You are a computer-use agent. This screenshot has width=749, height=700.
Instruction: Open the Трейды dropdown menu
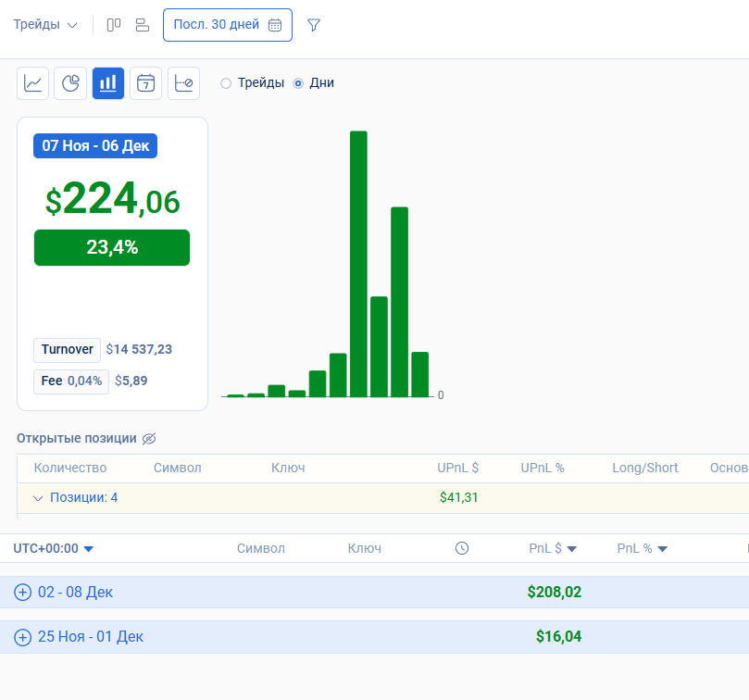coord(45,25)
